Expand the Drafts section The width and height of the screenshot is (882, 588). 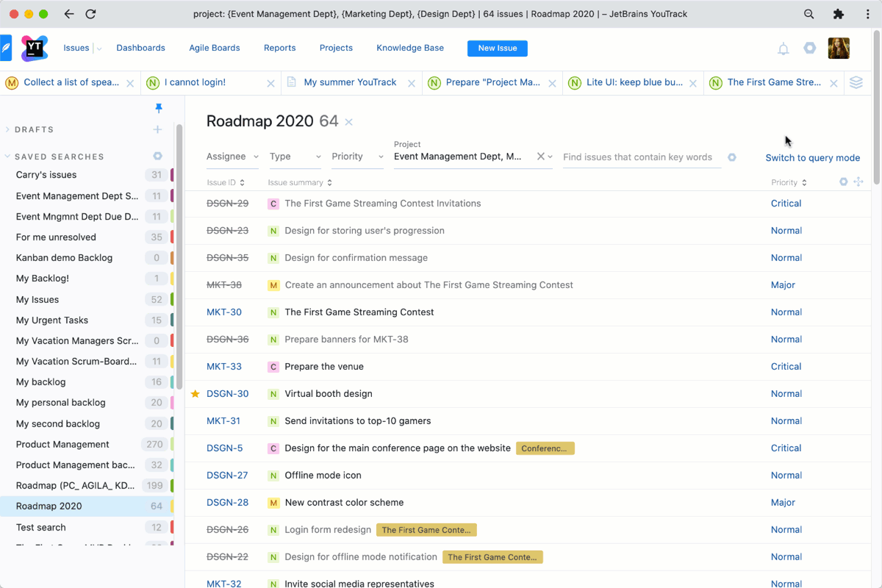pyautogui.click(x=7, y=129)
